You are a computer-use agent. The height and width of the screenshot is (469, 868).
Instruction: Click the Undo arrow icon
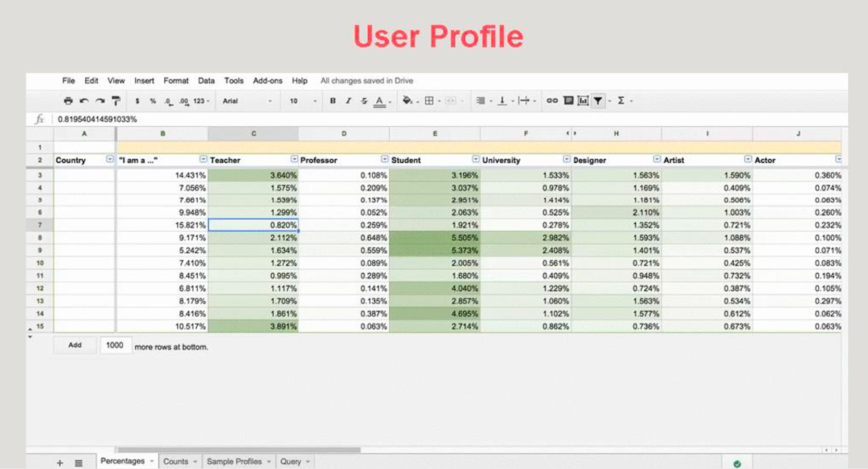pos(84,101)
